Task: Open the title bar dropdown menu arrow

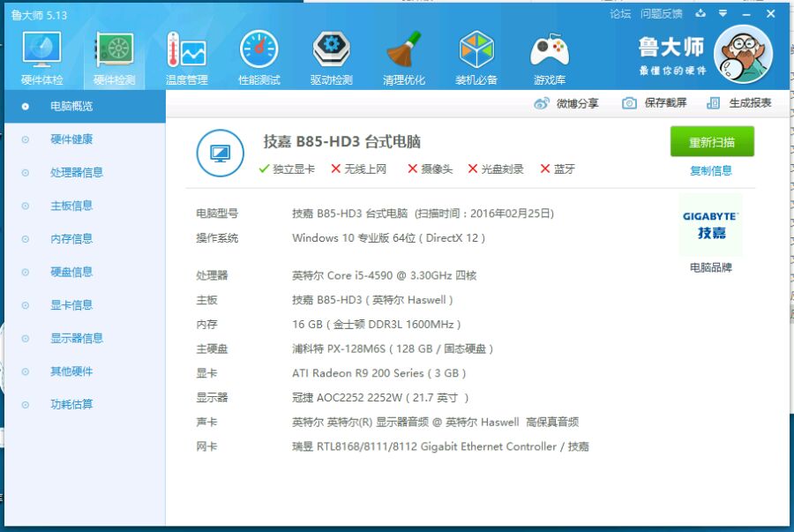Action: [x=723, y=13]
